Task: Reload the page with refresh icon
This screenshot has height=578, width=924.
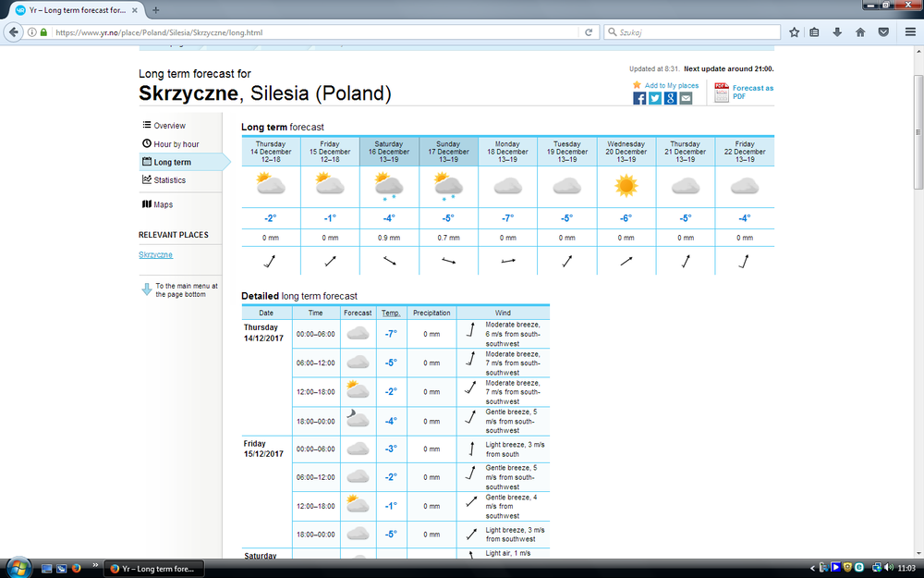Action: click(588, 32)
